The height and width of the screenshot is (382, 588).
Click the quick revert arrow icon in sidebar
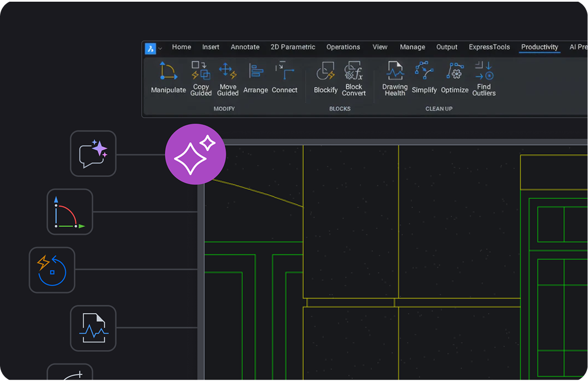52,270
